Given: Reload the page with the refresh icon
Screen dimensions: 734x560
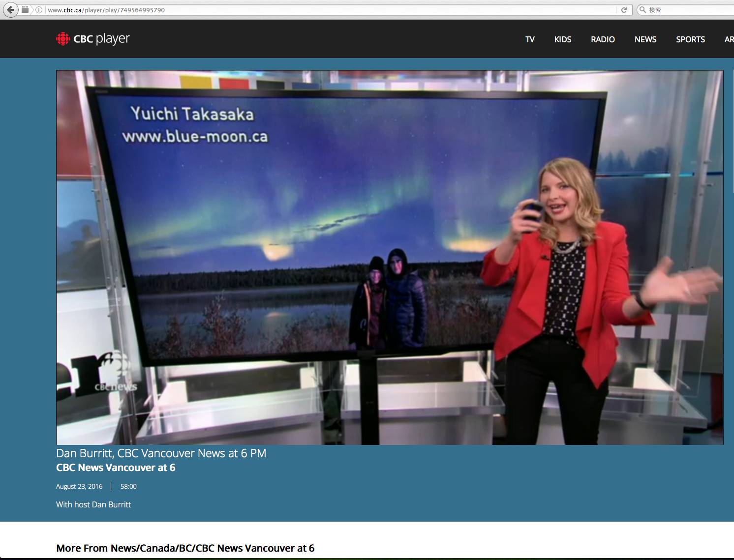Looking at the screenshot, I should click(624, 10).
